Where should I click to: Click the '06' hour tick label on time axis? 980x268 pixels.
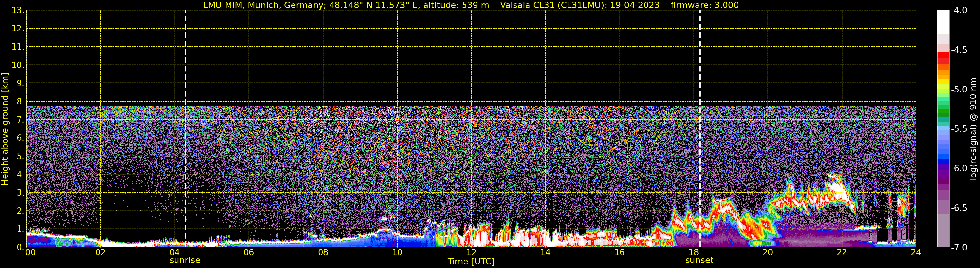249,252
